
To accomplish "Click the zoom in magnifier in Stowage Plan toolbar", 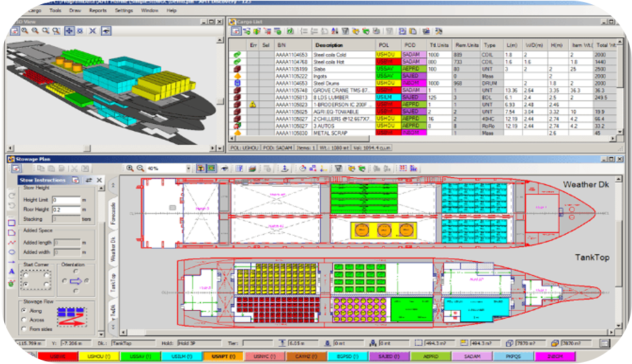I will tap(130, 168).
